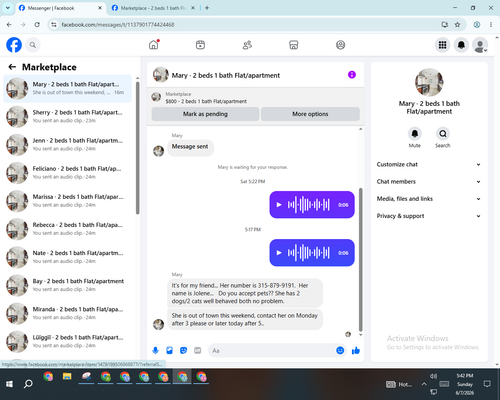Open Windows Start menu

pyautogui.click(x=9, y=384)
